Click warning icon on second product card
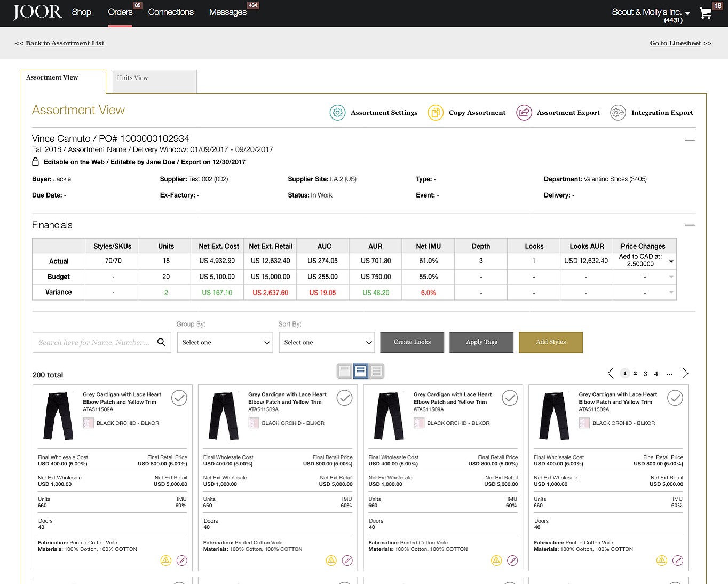Image resolution: width=728 pixels, height=584 pixels. pyautogui.click(x=331, y=560)
